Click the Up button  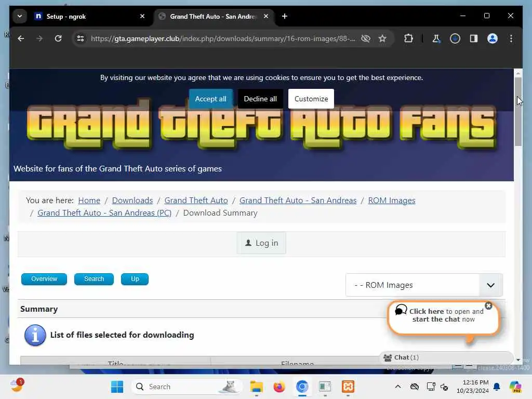(x=135, y=279)
